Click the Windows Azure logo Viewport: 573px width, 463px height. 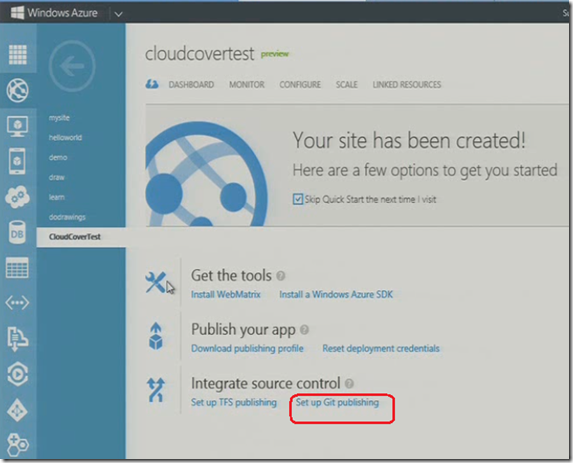pos(54,13)
